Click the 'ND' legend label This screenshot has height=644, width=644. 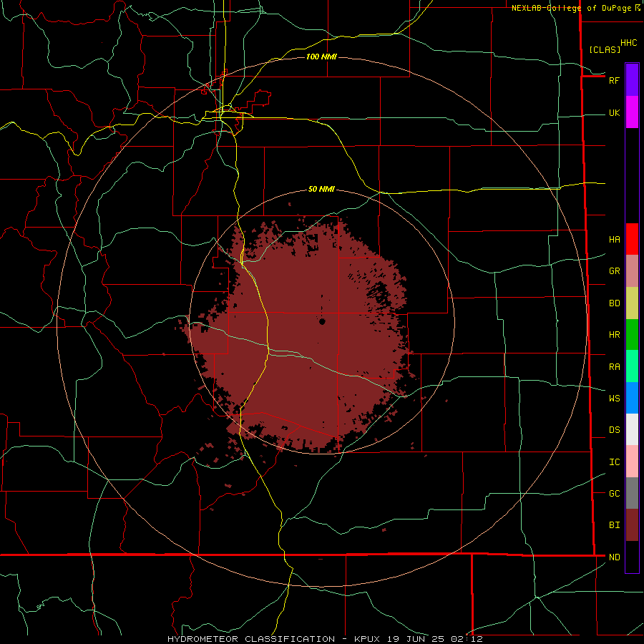click(614, 557)
